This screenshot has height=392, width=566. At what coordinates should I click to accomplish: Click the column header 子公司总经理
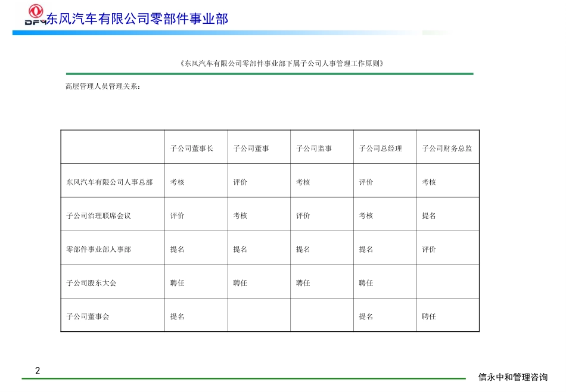[380, 148]
